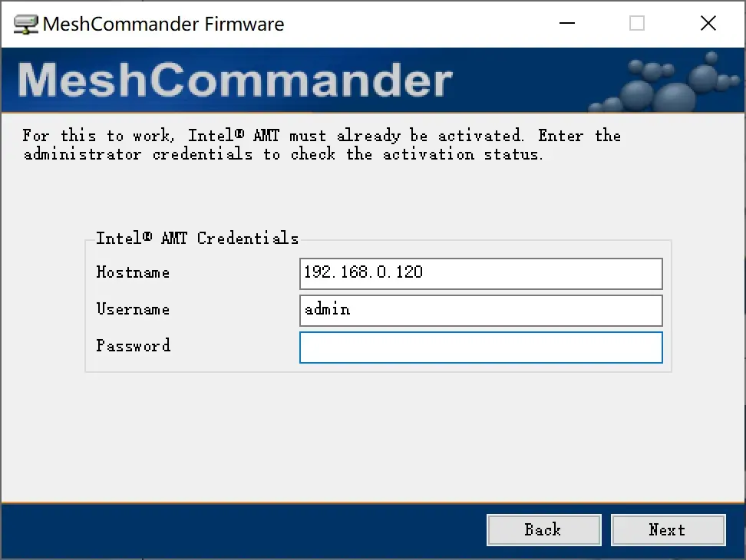This screenshot has width=746, height=560.
Task: Minimize the MeshCommander Firmware window
Action: (x=566, y=24)
